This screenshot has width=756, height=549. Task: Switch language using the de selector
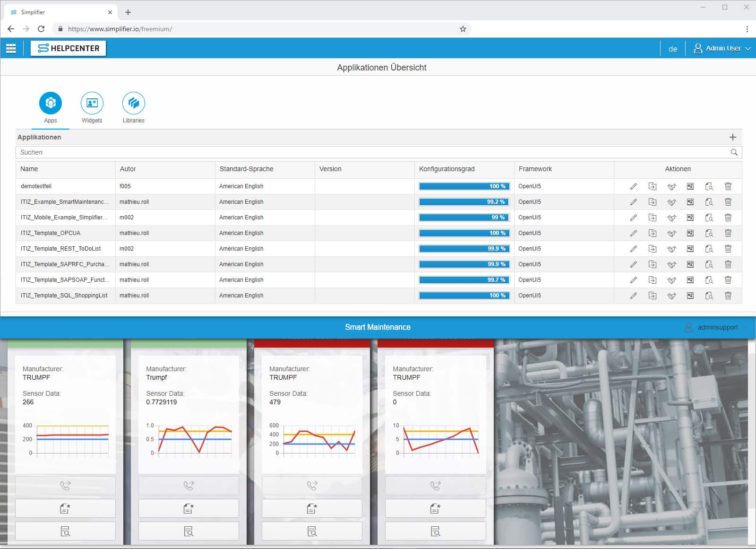tap(673, 49)
